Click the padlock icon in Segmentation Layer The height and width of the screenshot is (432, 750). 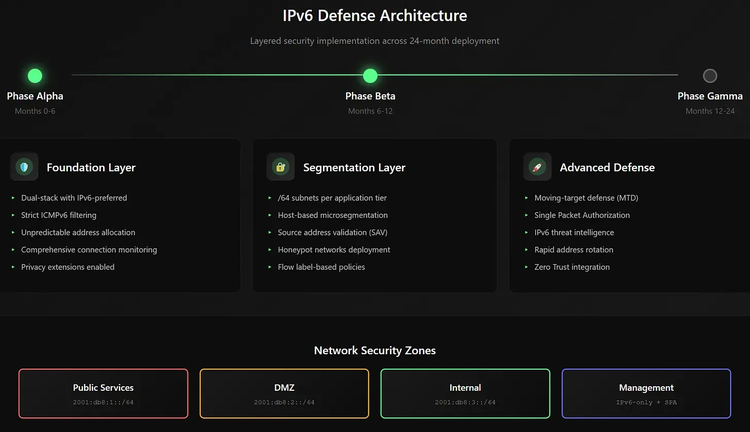click(x=281, y=167)
